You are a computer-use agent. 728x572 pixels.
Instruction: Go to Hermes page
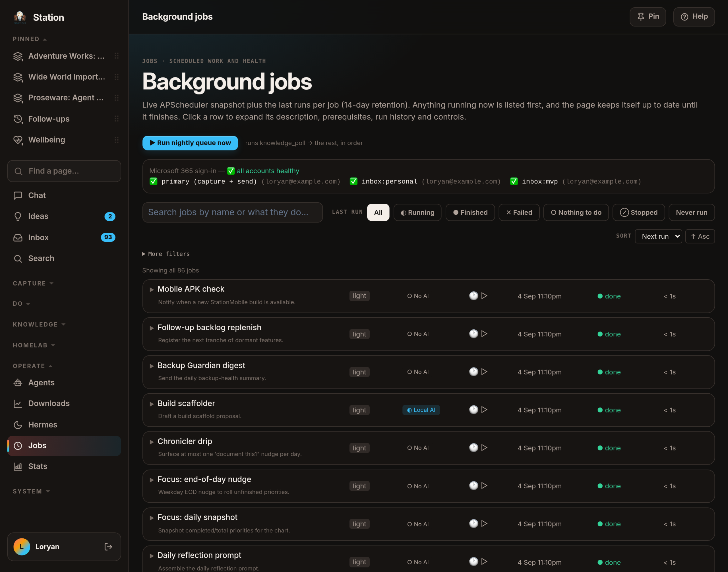pyautogui.click(x=64, y=425)
